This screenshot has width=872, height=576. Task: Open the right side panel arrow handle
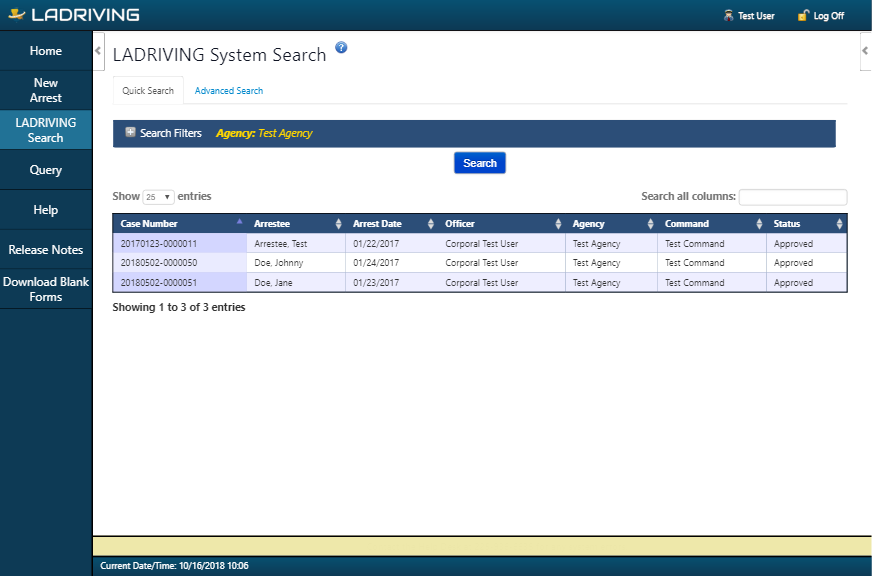click(x=866, y=51)
